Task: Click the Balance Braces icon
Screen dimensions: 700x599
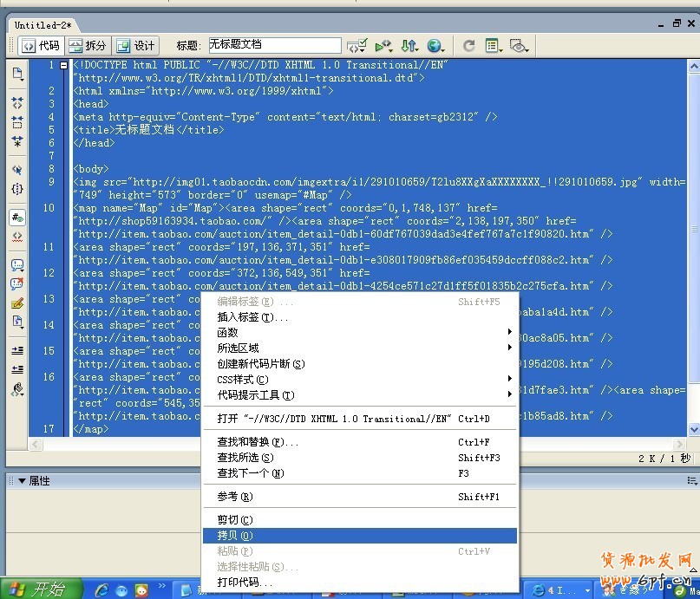Action: point(17,188)
